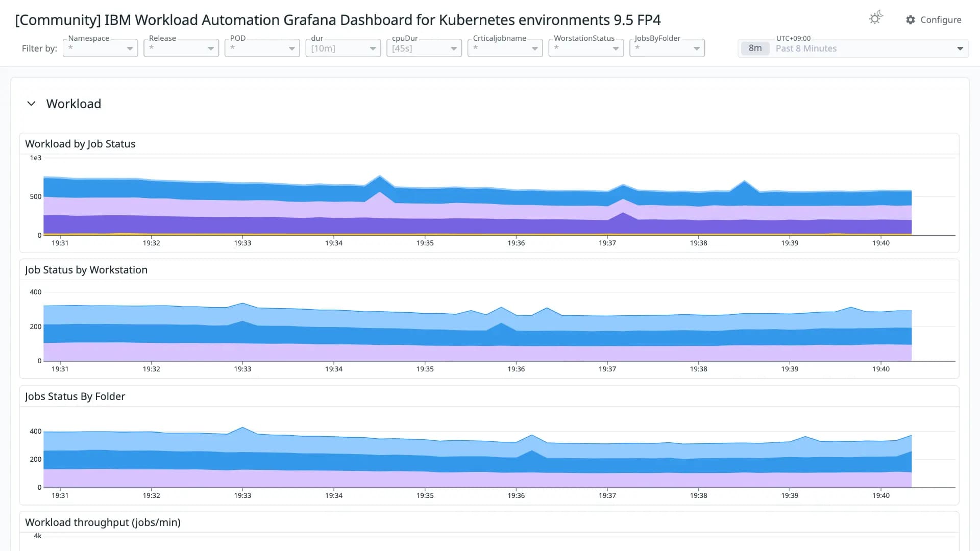Click the Filter by: label

[x=39, y=48]
